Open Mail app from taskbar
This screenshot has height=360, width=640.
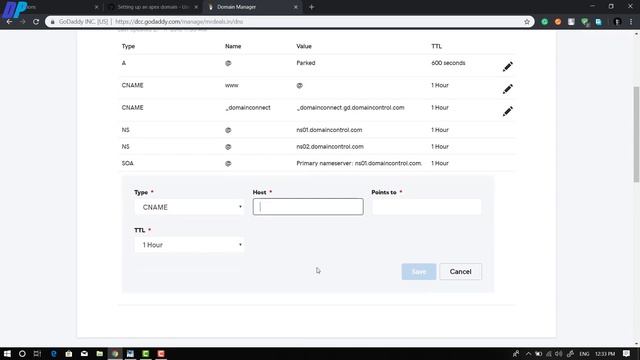click(84, 353)
